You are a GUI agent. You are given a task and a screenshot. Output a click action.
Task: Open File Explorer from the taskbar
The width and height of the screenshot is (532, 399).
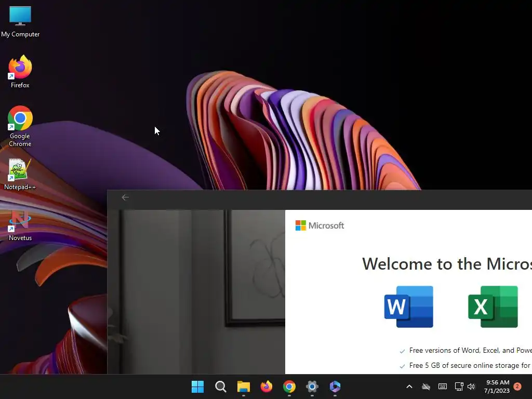coord(243,387)
